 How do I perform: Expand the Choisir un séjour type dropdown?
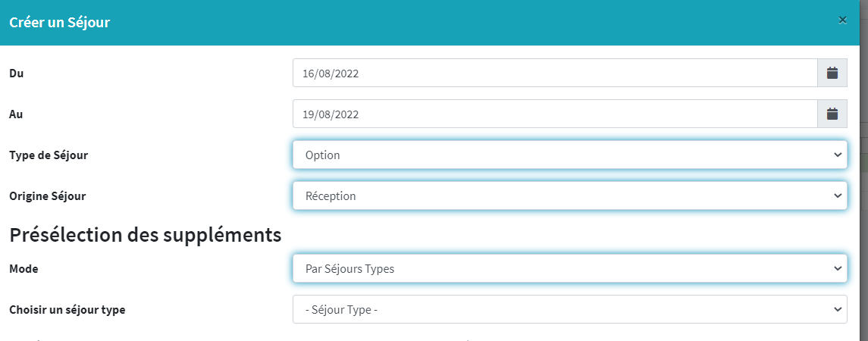tap(569, 309)
